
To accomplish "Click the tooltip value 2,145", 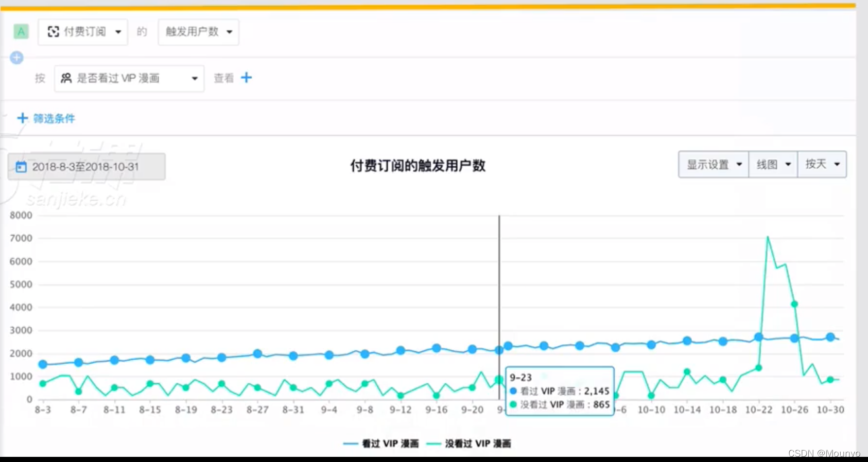I will click(x=597, y=391).
